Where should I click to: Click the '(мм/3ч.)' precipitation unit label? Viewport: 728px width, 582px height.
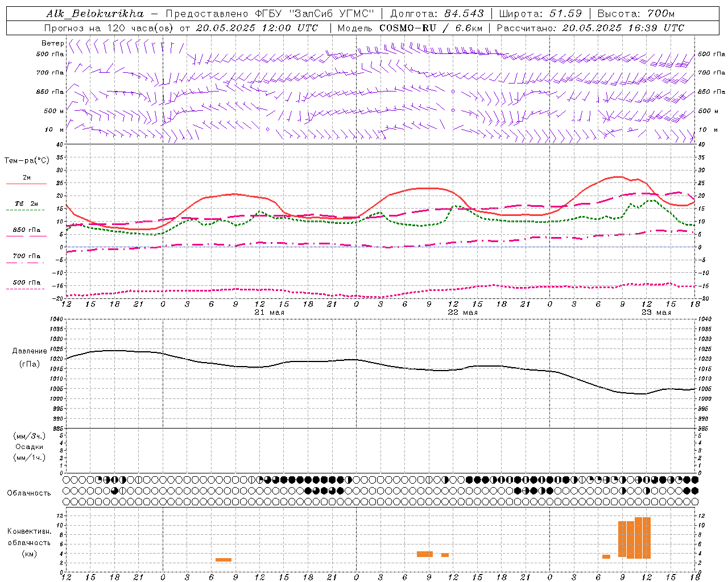(30, 436)
